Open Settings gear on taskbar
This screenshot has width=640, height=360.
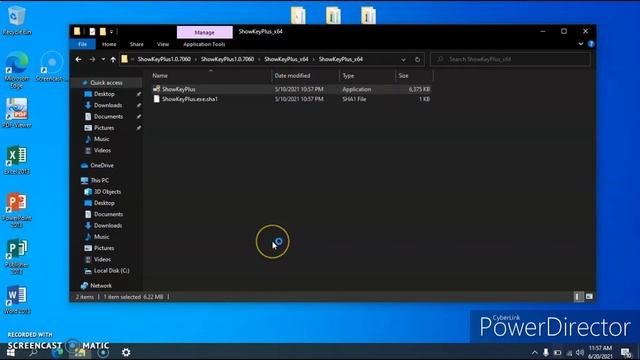click(x=126, y=352)
